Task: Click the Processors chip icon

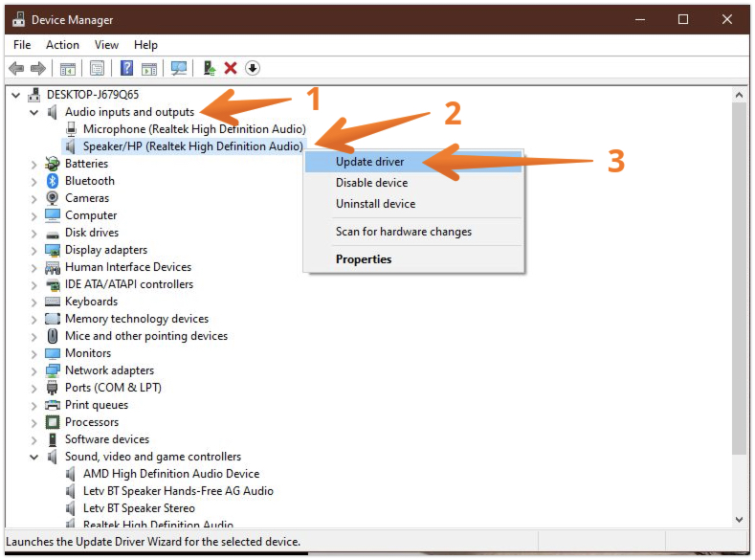Action: tap(52, 422)
